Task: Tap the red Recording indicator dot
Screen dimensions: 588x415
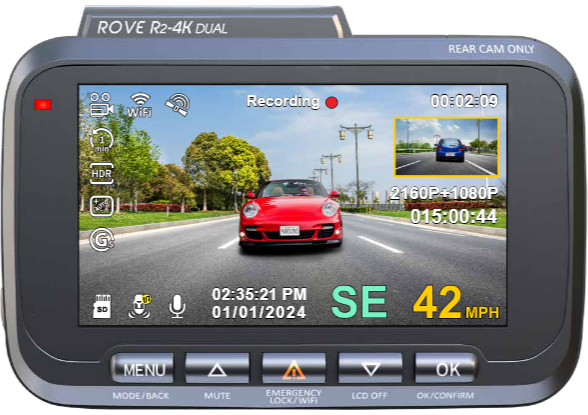Action: coord(332,102)
